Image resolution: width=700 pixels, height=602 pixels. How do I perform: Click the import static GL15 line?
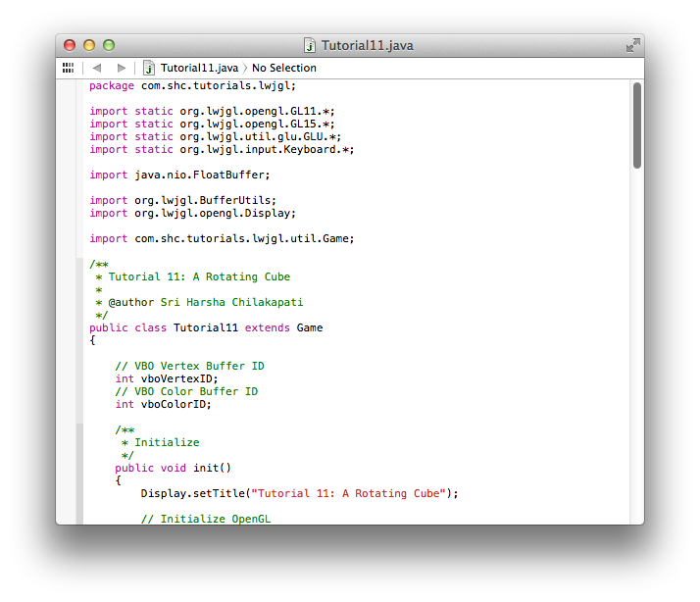(212, 124)
